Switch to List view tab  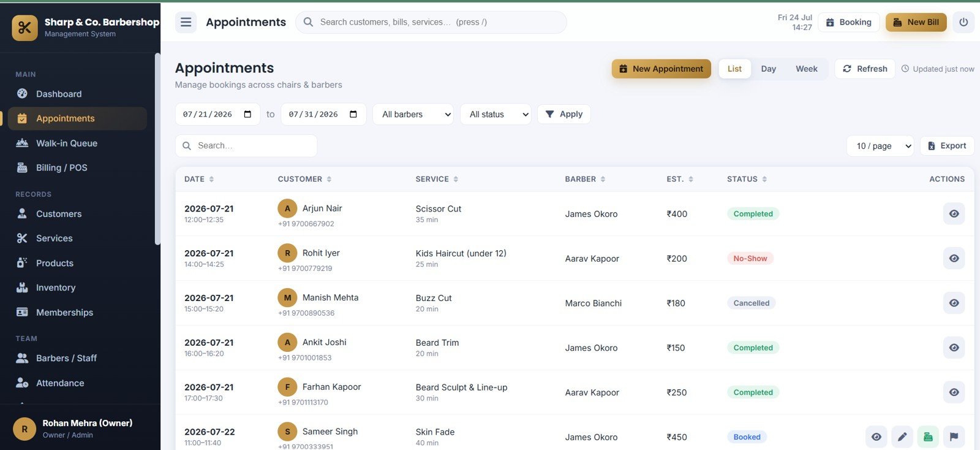[734, 69]
